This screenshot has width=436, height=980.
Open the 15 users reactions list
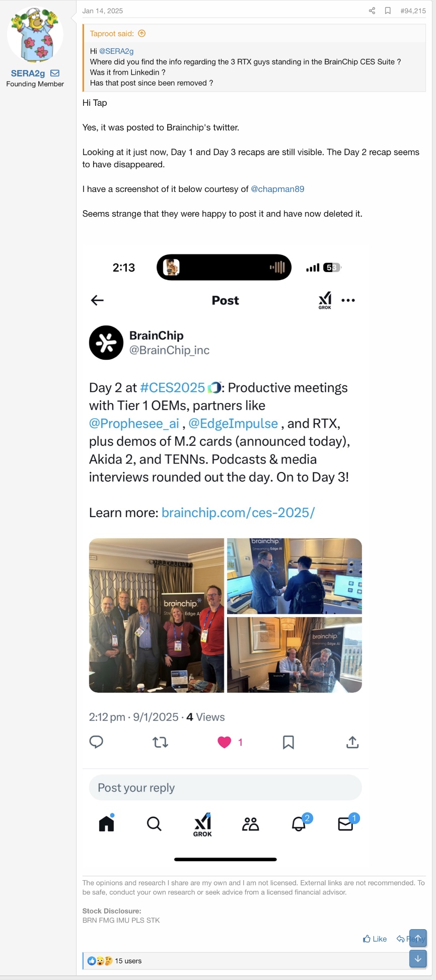128,961
